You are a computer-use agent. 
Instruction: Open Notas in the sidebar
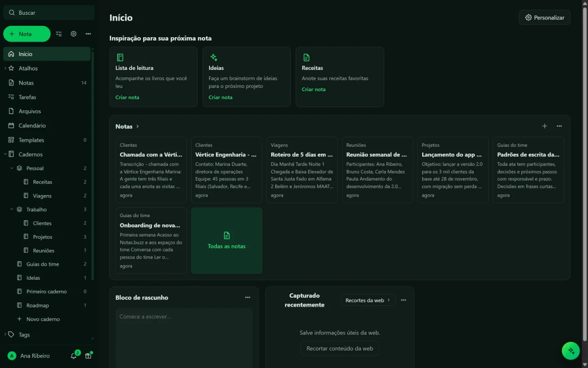point(47,83)
